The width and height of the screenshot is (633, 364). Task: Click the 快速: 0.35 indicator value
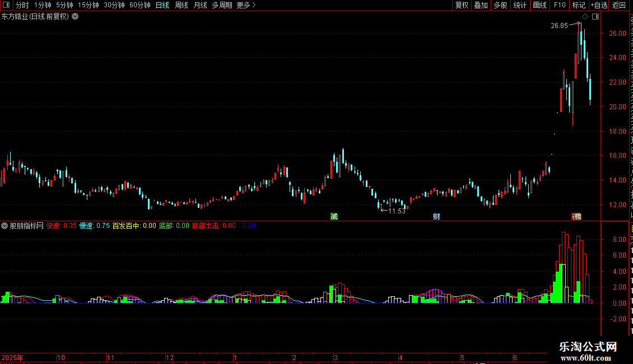(62, 226)
